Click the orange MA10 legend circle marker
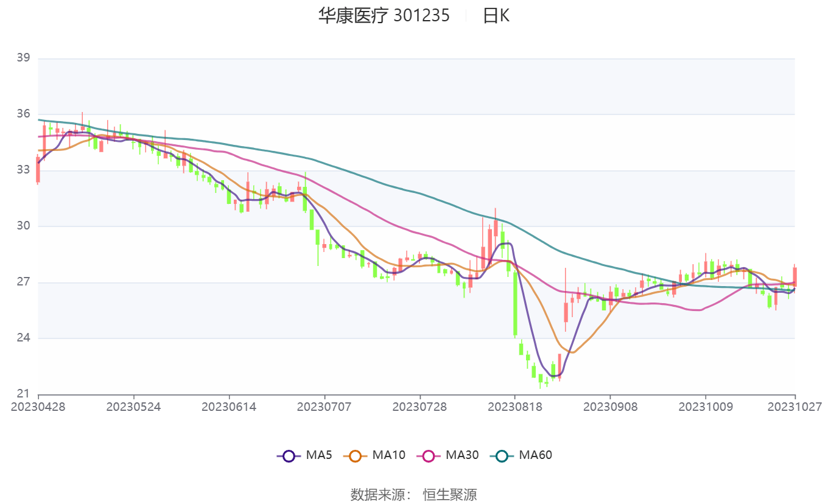828x504 pixels. point(356,455)
